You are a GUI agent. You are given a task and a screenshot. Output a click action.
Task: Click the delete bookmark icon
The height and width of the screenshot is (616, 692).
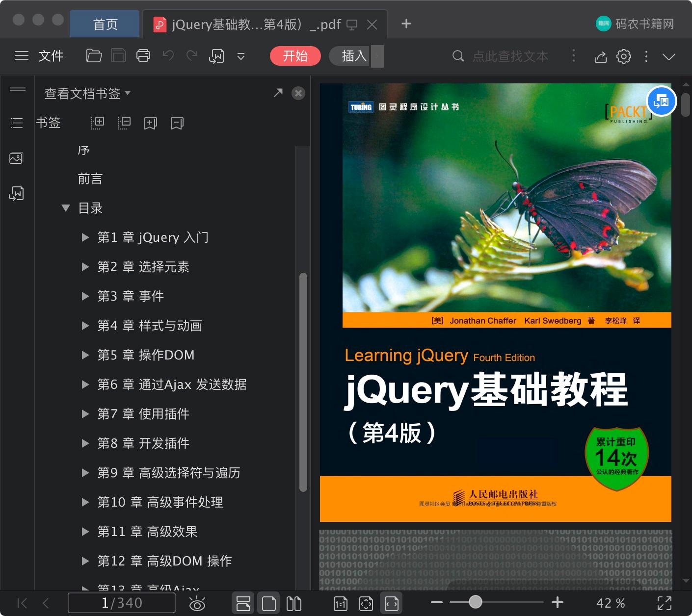tap(177, 123)
